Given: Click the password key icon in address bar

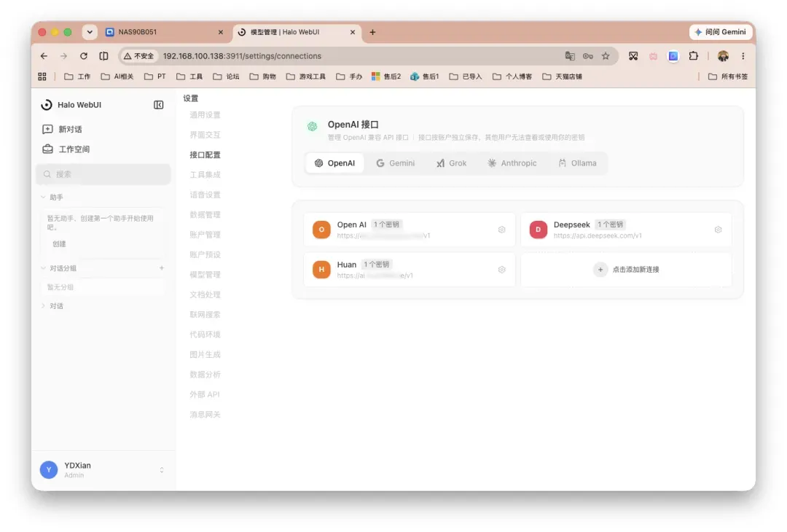Looking at the screenshot, I should click(x=588, y=56).
